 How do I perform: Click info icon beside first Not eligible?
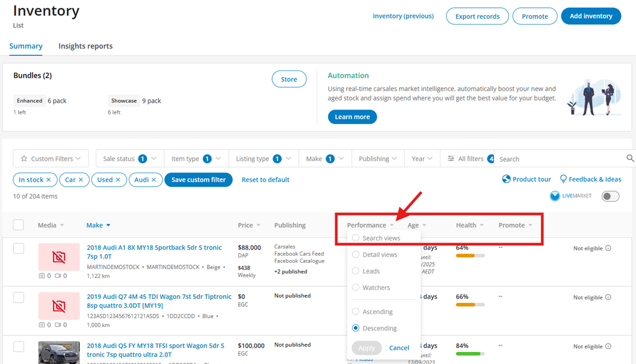tap(608, 248)
